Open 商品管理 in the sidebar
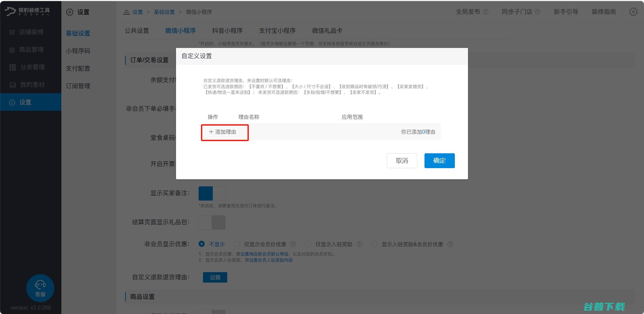This screenshot has width=644, height=314. [x=31, y=50]
